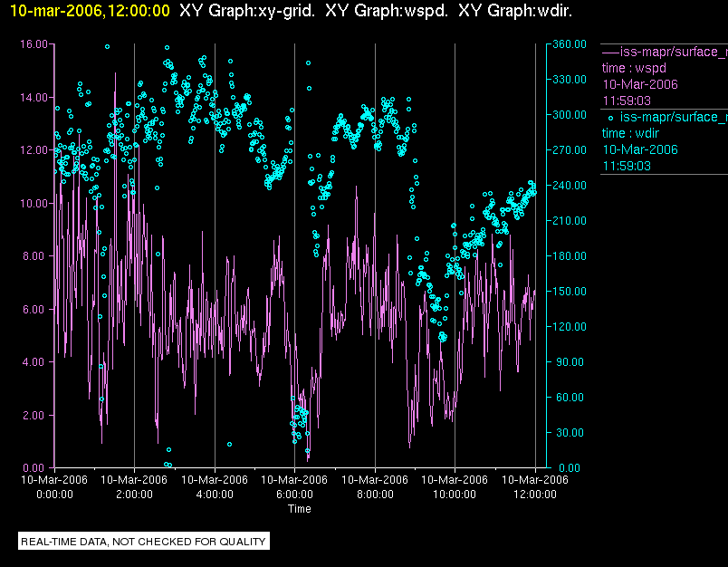Click the cyan circle wdir legend marker
The height and width of the screenshot is (567, 728).
coord(610,118)
